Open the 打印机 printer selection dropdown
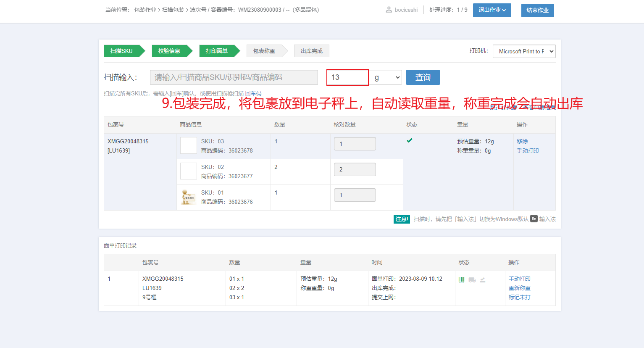This screenshot has height=348, width=644. pyautogui.click(x=524, y=51)
